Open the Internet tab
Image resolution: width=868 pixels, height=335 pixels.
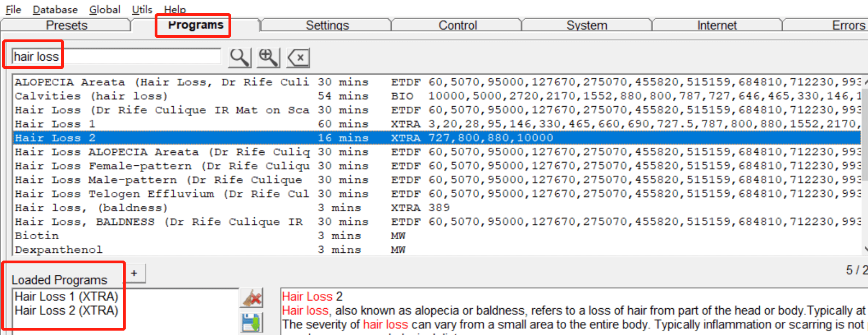(717, 25)
